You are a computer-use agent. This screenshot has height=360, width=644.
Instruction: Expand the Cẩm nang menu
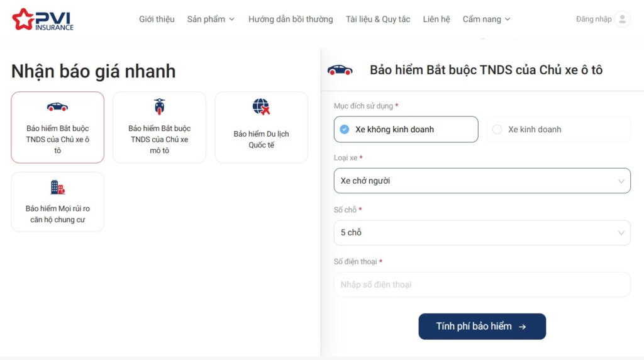(486, 19)
